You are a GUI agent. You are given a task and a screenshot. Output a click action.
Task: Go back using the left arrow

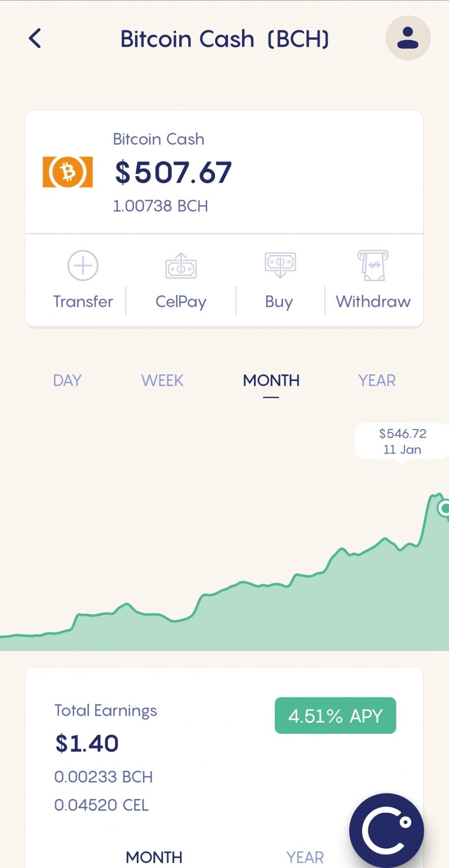(x=35, y=38)
